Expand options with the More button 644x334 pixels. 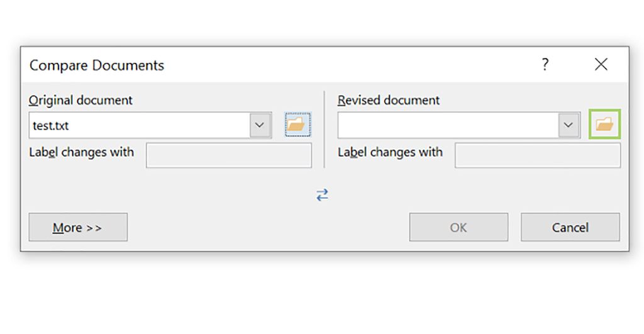click(x=78, y=227)
